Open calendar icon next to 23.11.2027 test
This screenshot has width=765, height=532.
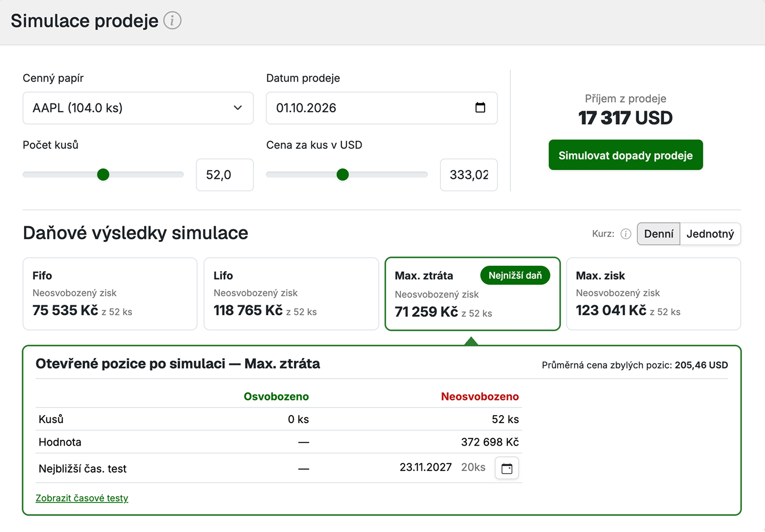point(507,468)
